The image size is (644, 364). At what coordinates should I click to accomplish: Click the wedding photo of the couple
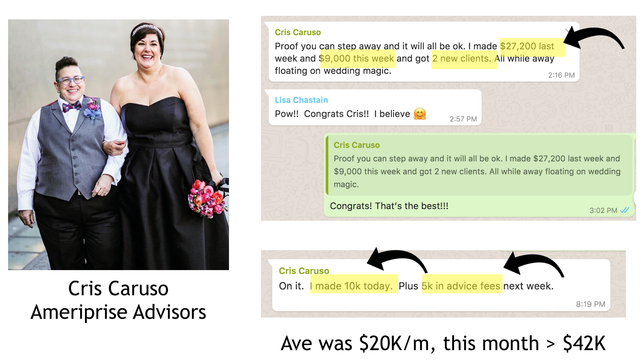119,145
